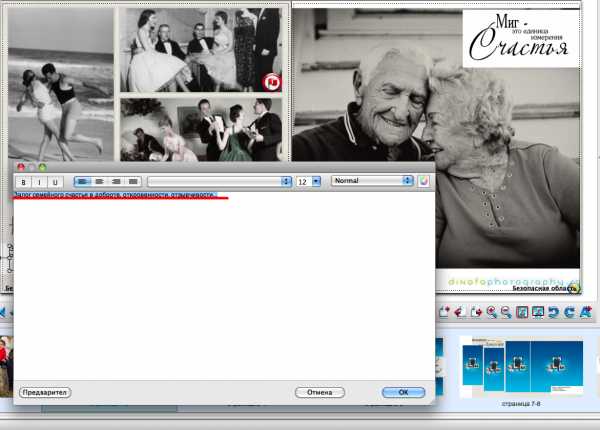Toggle bold formatting with the B button
Image resolution: width=600 pixels, height=430 pixels.
pyautogui.click(x=23, y=182)
